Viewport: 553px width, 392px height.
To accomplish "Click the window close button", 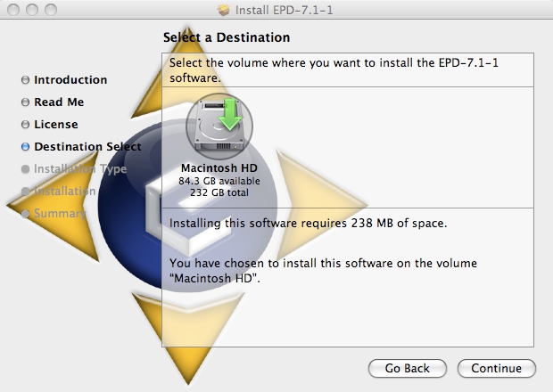I will point(13,10).
